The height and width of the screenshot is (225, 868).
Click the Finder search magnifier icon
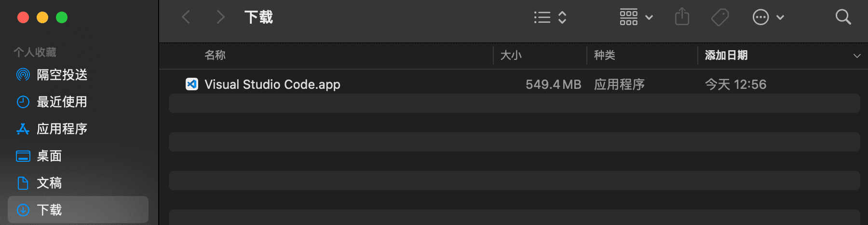tap(843, 17)
